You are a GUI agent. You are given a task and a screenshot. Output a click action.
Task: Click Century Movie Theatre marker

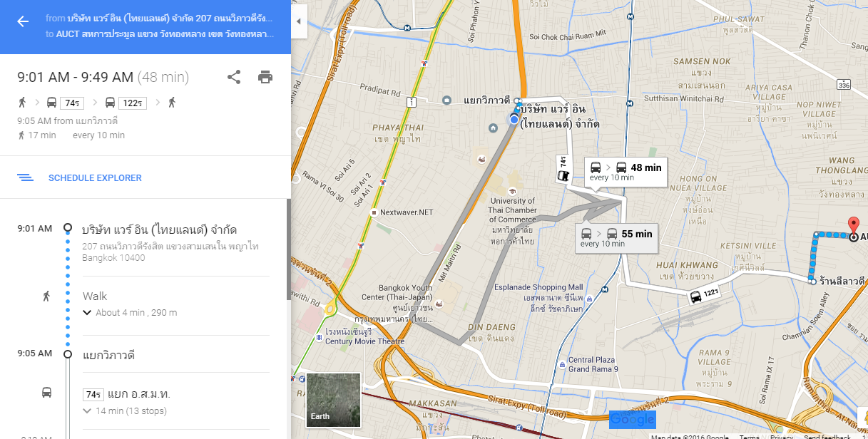tap(317, 337)
